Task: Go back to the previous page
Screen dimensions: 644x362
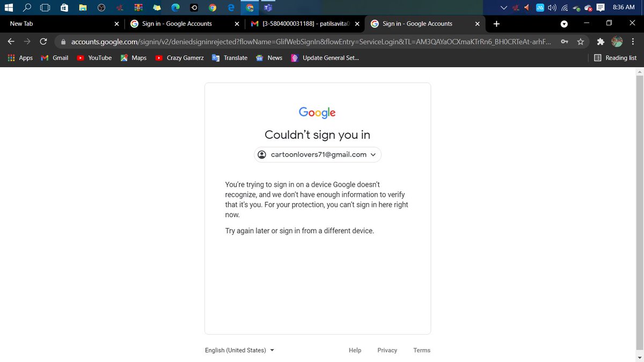Action: tap(11, 41)
